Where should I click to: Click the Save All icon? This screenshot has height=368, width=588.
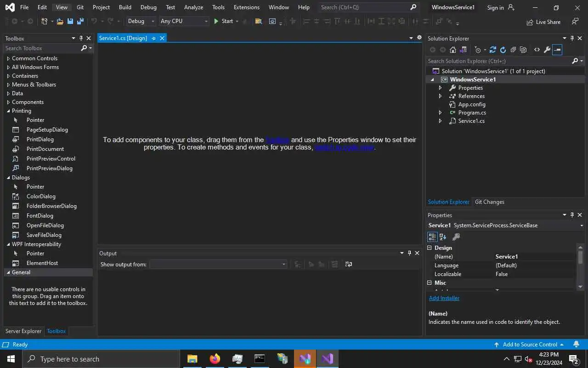(x=80, y=21)
